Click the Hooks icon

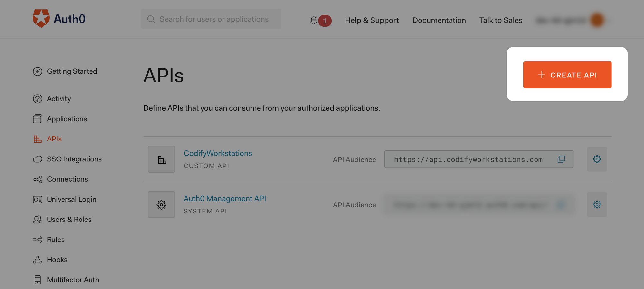click(38, 260)
